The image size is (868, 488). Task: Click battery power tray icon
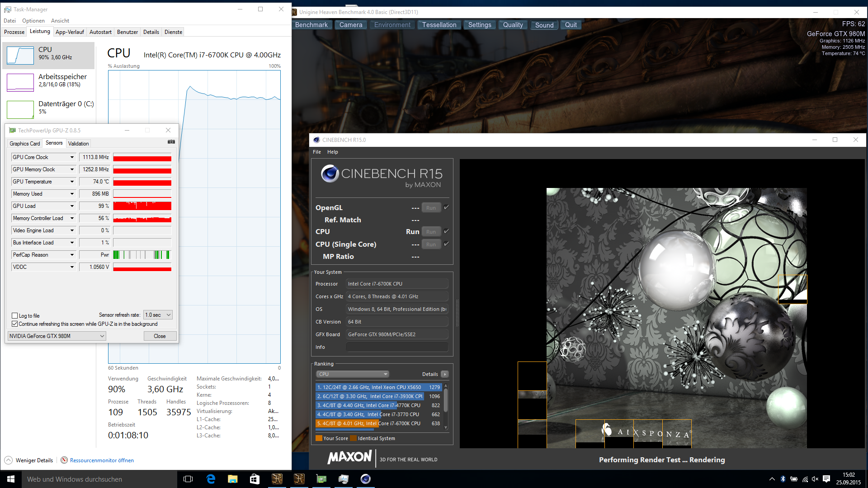pyautogui.click(x=794, y=479)
